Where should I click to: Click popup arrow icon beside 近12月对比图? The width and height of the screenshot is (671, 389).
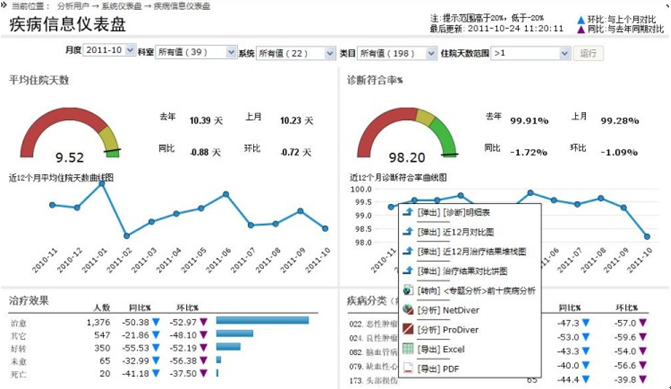(x=408, y=231)
